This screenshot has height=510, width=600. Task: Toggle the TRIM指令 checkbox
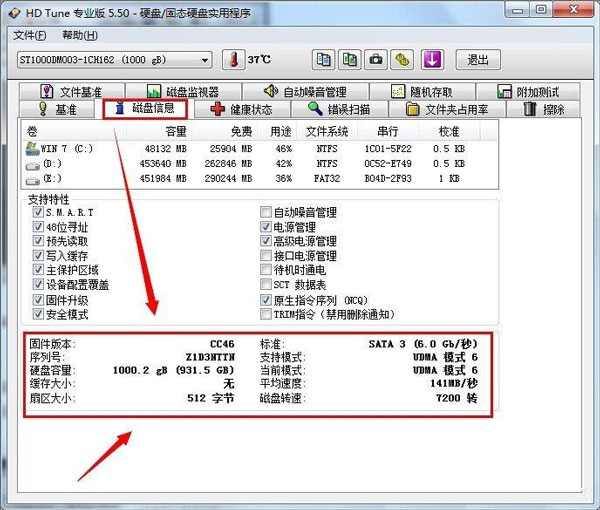pos(266,314)
